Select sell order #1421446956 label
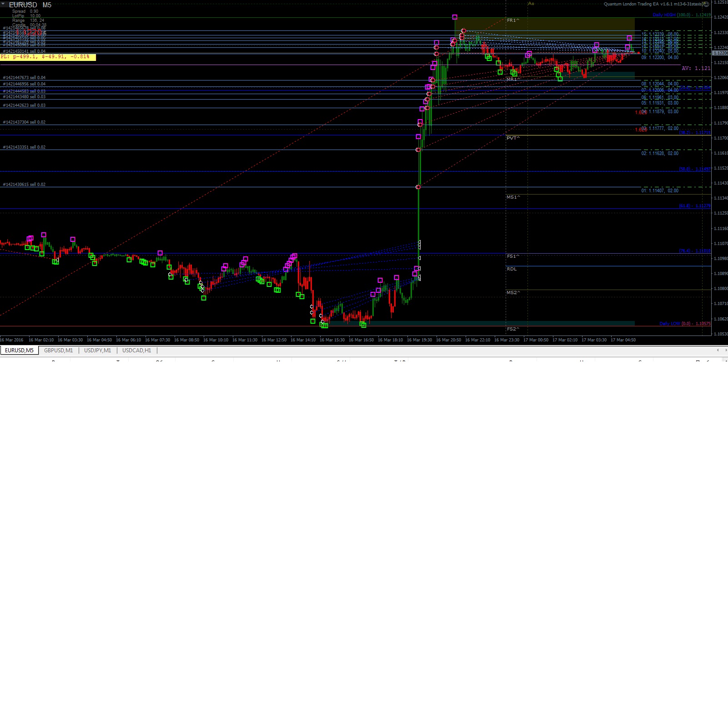The height and width of the screenshot is (711, 728). click(24, 84)
